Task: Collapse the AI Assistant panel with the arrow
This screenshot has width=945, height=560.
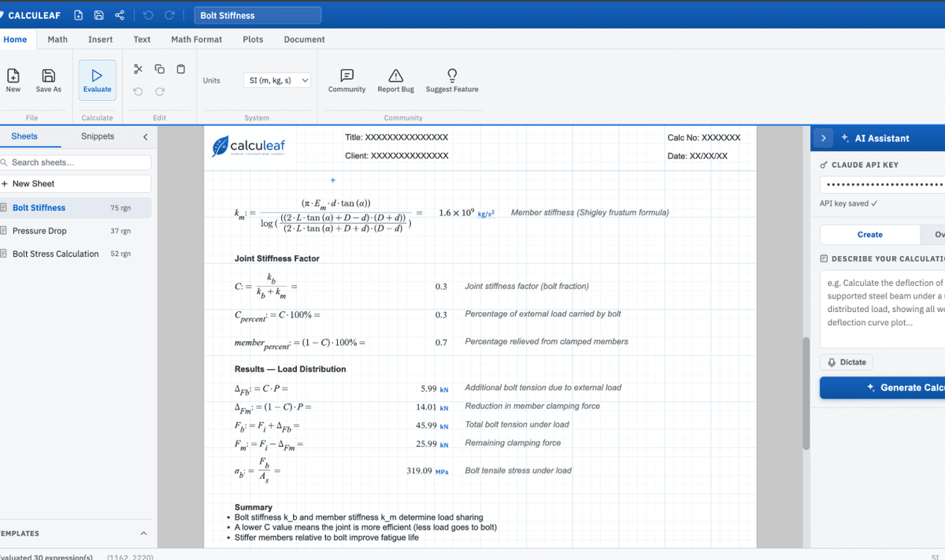Action: 823,138
